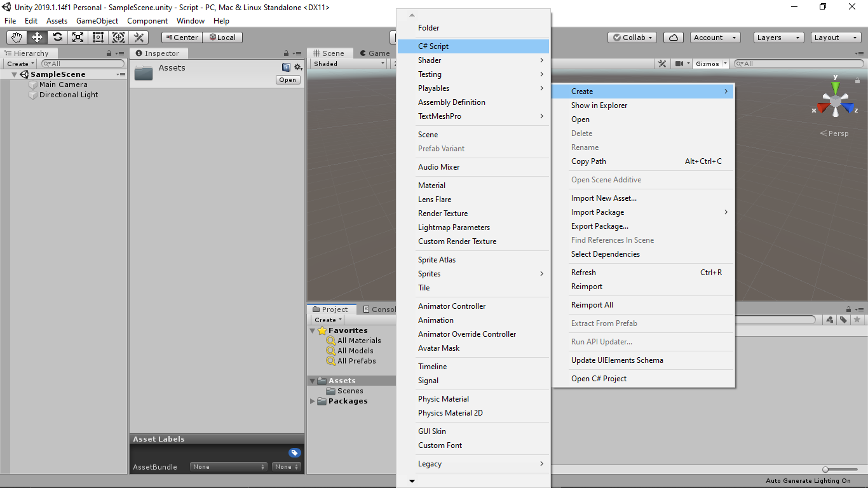Screen dimensions: 868x488
Task: Click Open button in Inspector
Action: (x=288, y=79)
